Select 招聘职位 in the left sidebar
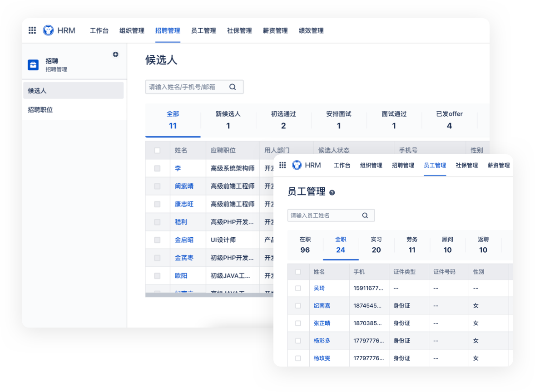Screen dimensions: 535x392 (40, 110)
